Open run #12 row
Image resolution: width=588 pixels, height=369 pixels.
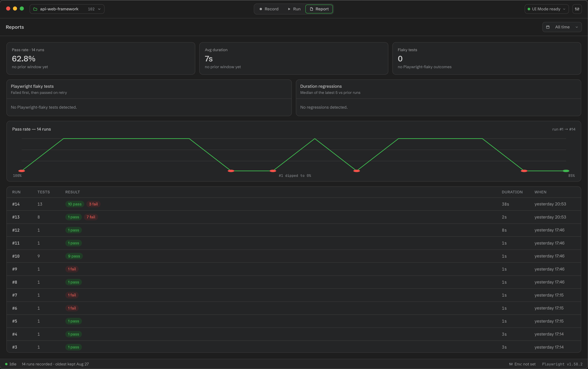294,230
